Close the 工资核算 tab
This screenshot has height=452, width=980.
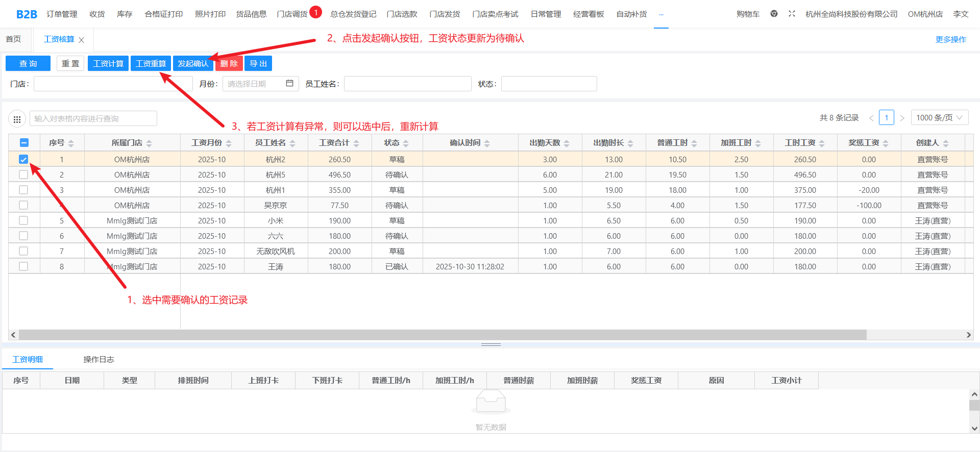point(81,40)
